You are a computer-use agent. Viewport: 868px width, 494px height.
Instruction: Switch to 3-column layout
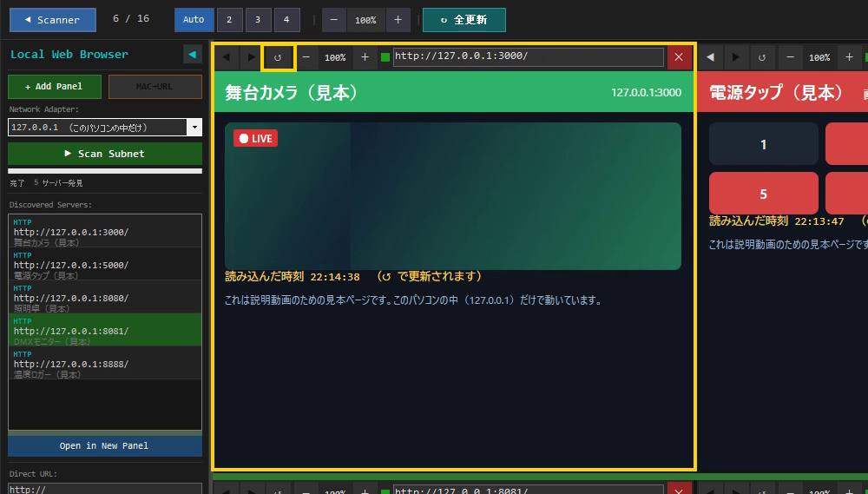tap(258, 19)
